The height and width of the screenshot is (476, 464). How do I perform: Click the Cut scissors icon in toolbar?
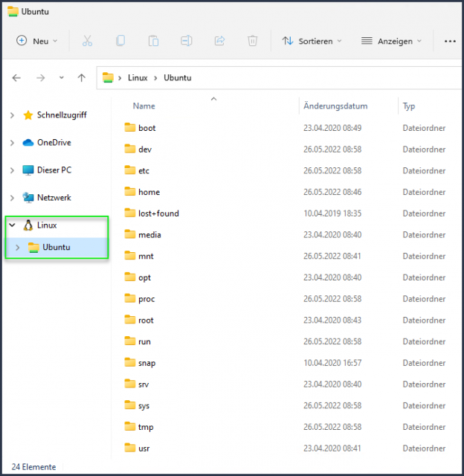(x=87, y=41)
